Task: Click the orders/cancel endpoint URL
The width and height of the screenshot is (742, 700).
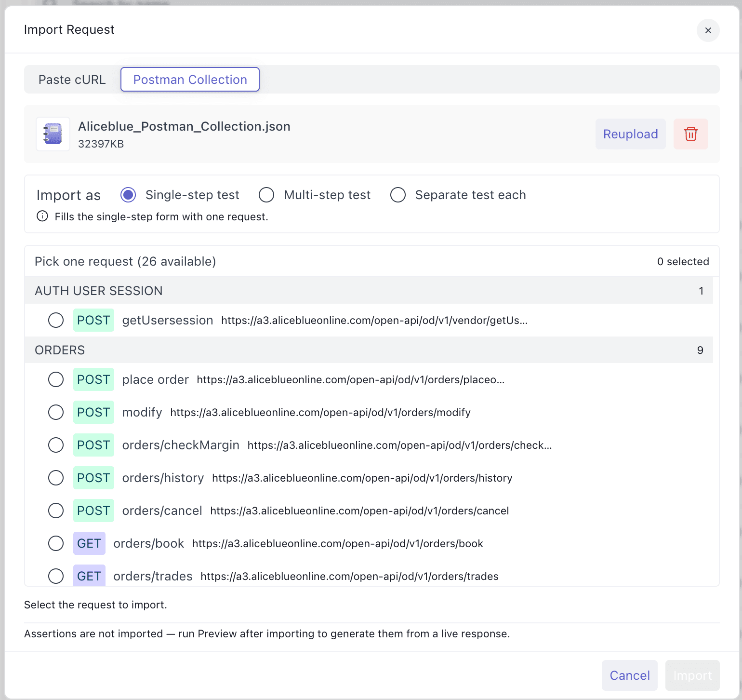Action: point(359,511)
